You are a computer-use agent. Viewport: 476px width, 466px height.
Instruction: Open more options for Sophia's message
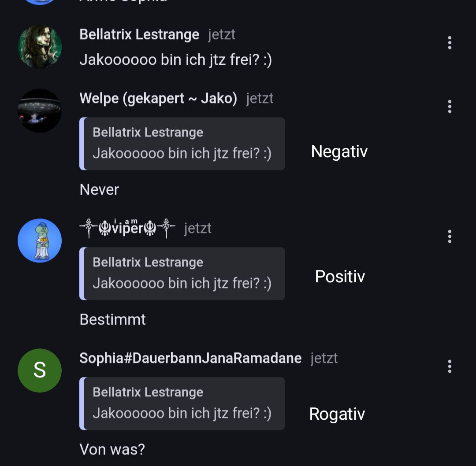click(450, 366)
